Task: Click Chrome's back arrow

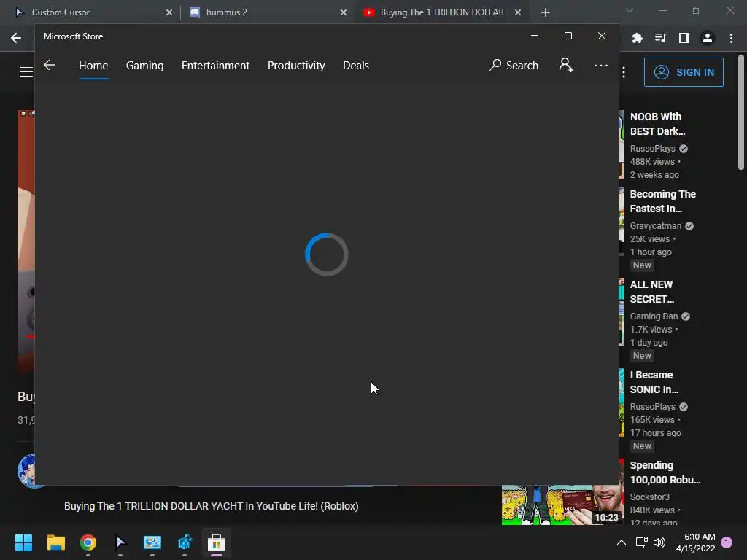Action: pyautogui.click(x=16, y=38)
